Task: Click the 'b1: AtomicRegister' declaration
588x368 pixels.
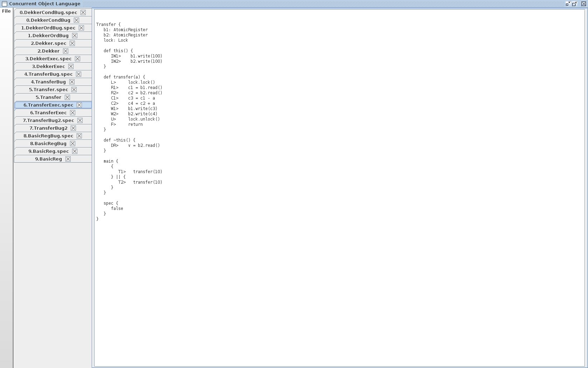Action: click(126, 30)
